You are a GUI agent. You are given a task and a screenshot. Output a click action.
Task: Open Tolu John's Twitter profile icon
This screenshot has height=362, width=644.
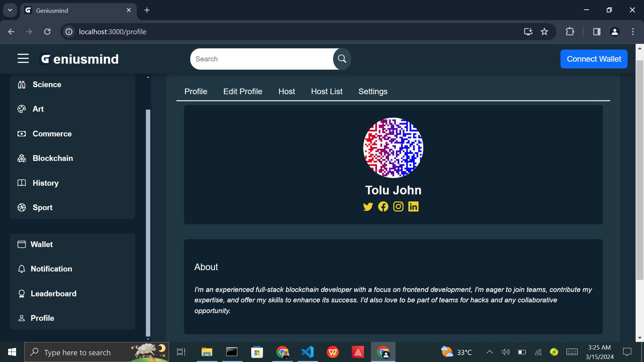coord(368,207)
